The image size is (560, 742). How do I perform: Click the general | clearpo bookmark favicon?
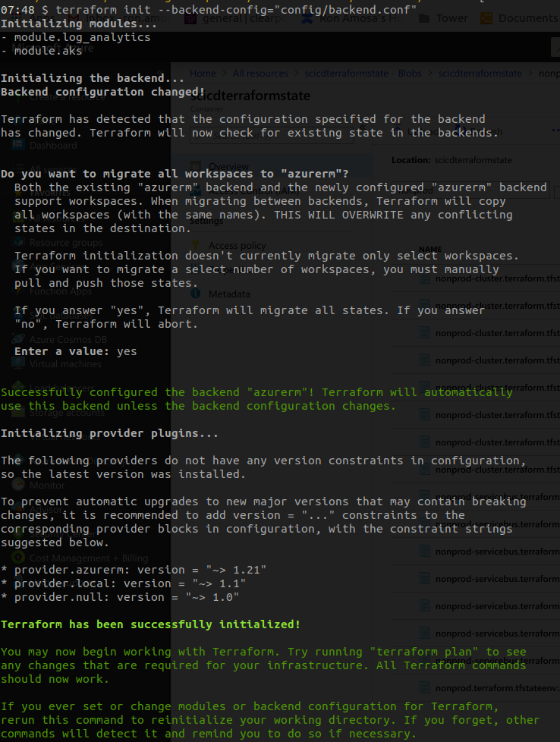[x=190, y=18]
